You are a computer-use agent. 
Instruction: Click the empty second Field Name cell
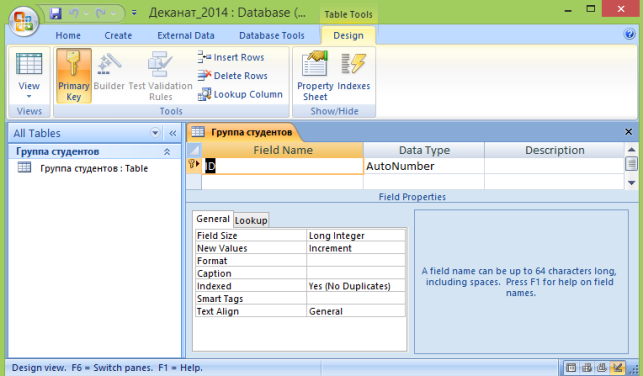click(282, 182)
